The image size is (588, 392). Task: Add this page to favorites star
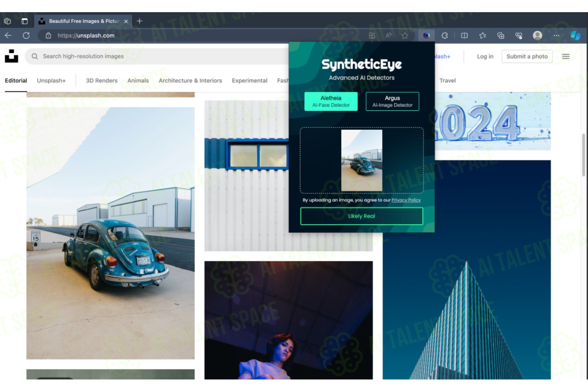pyautogui.click(x=405, y=35)
